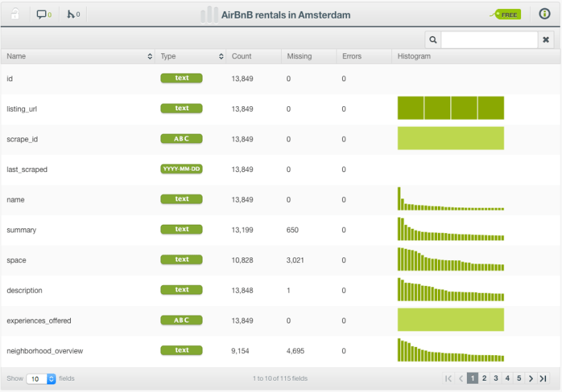Click the listing_url field name
Viewport: 562px width, 392px height.
pyautogui.click(x=22, y=109)
